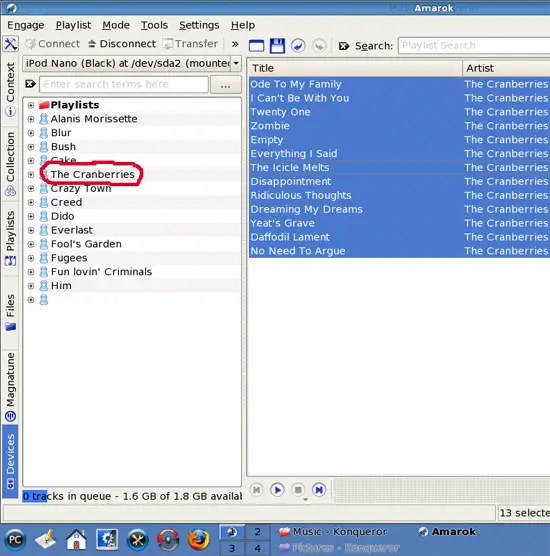This screenshot has height=556, width=550.
Task: Select track Ode To My Family
Action: (x=296, y=84)
